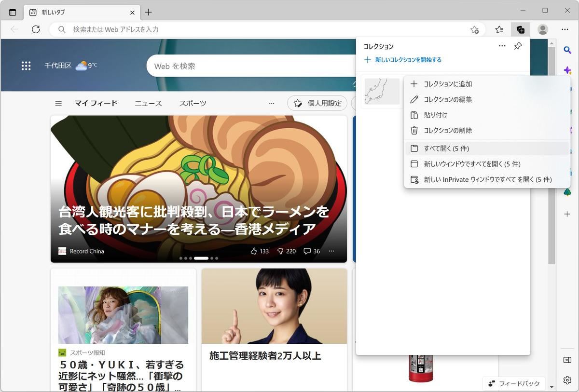Click the collection map thumbnail

point(382,91)
